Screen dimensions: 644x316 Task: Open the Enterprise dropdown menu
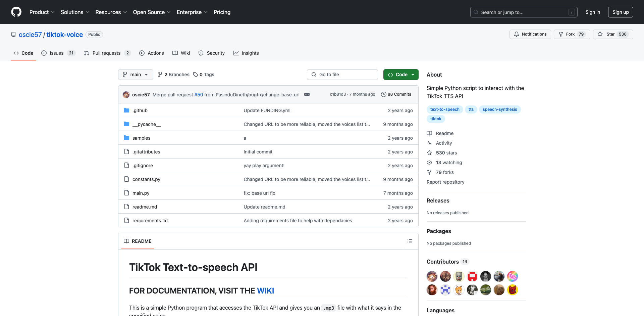[x=192, y=12]
